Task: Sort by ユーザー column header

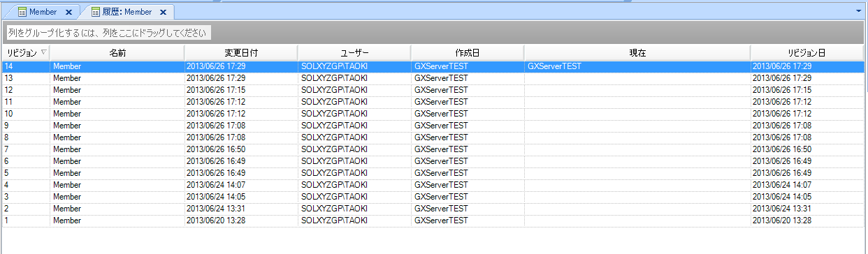Action: pos(354,52)
